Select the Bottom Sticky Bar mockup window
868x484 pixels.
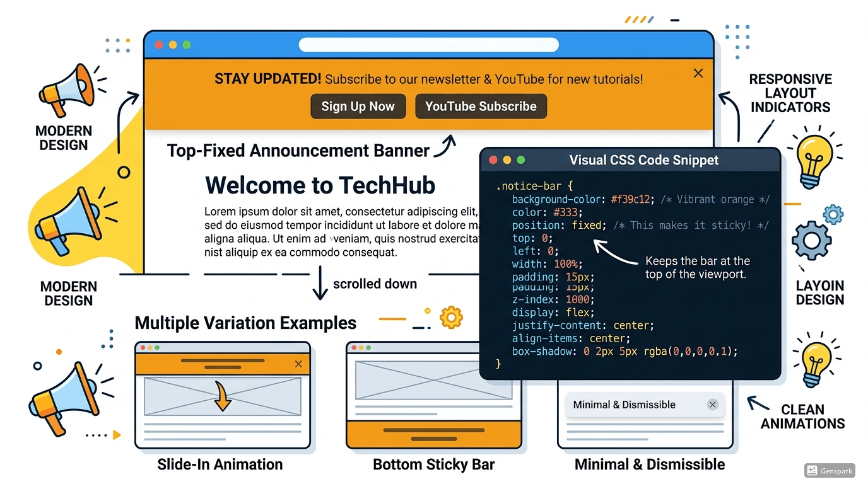coord(434,395)
